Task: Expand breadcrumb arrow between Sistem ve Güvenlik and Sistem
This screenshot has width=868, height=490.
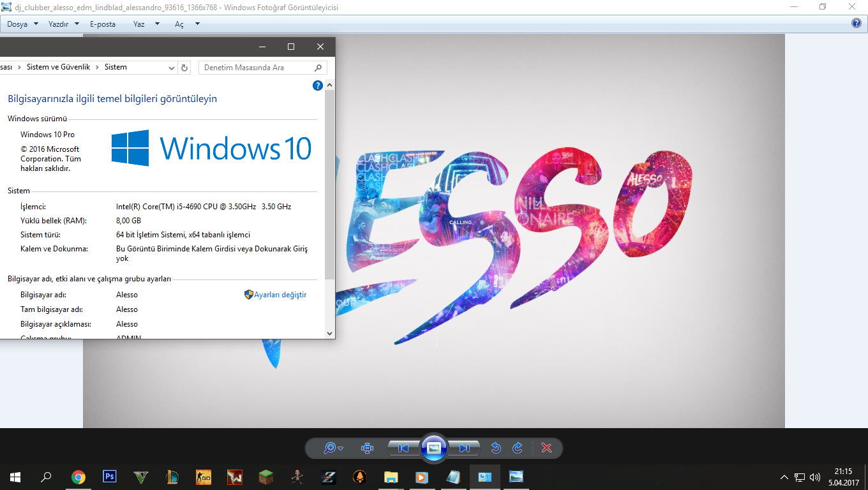Action: click(98, 67)
